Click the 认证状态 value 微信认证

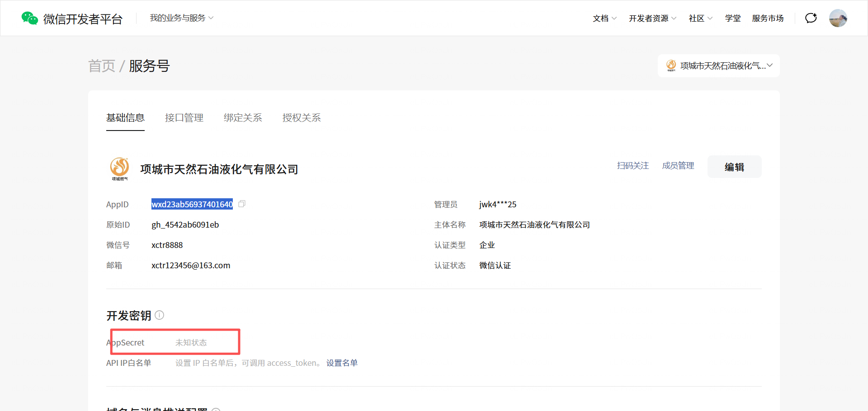[495, 266]
